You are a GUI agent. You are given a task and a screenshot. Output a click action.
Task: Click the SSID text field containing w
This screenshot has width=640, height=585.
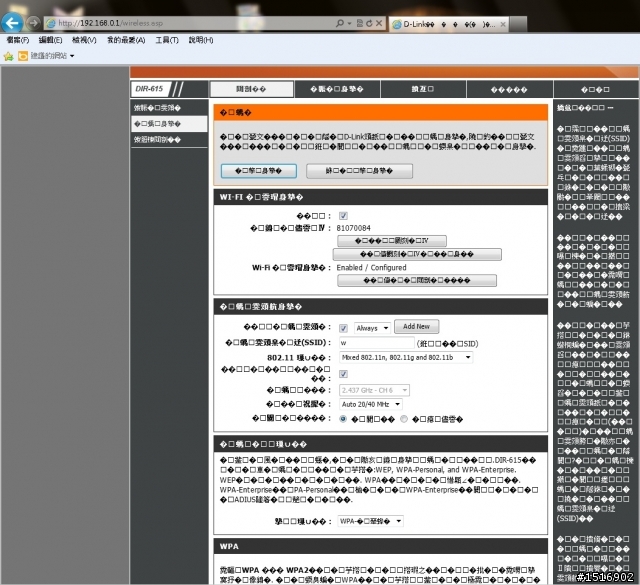pyautogui.click(x=376, y=343)
